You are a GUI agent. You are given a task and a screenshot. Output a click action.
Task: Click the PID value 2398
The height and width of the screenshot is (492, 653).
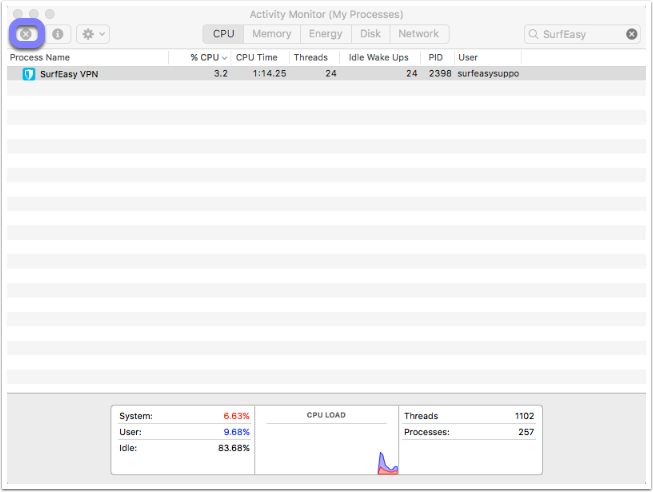440,74
